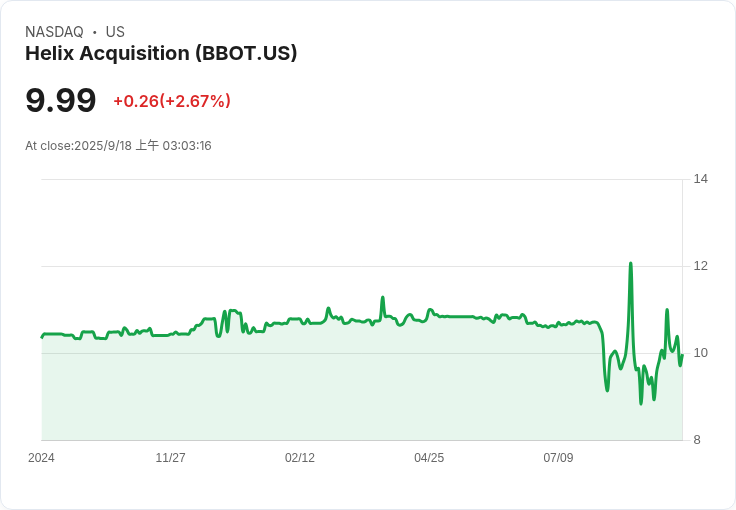Click the 8 y-axis value label
This screenshot has height=510, width=736.
click(697, 440)
